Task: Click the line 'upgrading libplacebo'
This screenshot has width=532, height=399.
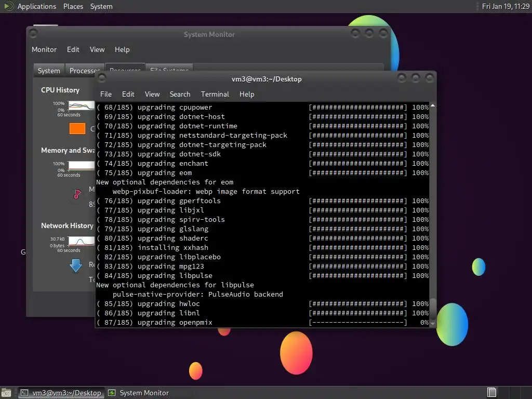Action: pyautogui.click(x=262, y=257)
